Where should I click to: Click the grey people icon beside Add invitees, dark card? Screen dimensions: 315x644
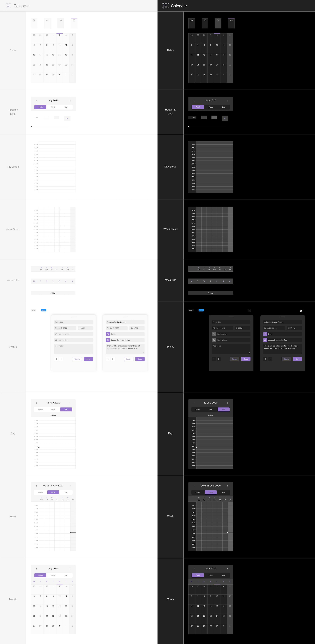pos(214,340)
